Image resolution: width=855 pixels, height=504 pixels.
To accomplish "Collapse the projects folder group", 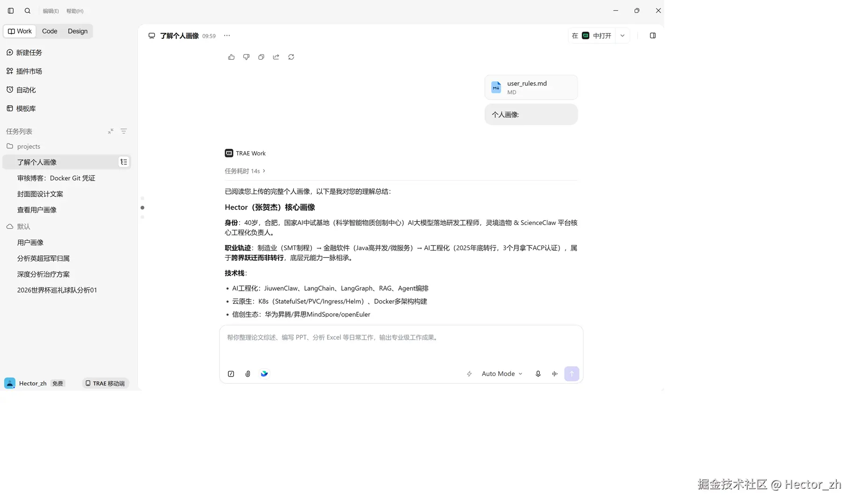I will click(x=23, y=147).
